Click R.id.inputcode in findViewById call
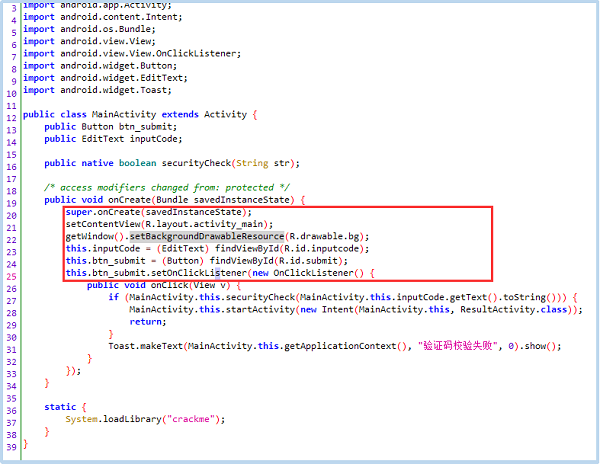This screenshot has height=464, width=600. pyautogui.click(x=323, y=249)
